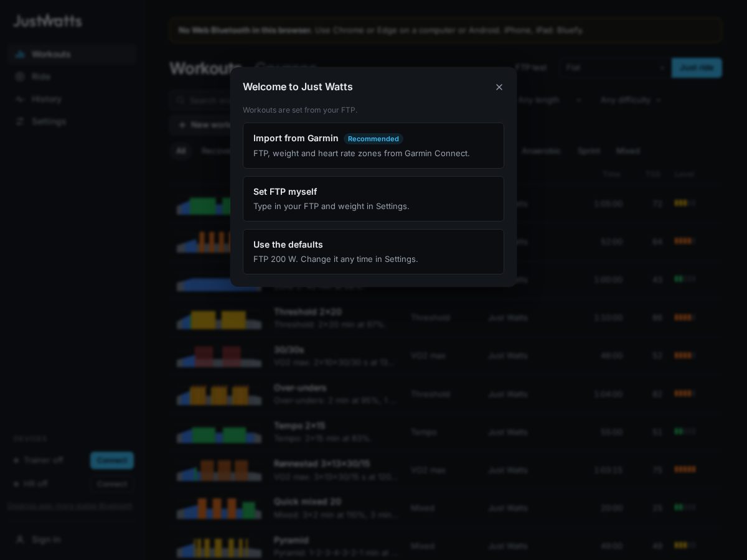Select the Sprint category tab
747x560 pixels.
pos(589,151)
